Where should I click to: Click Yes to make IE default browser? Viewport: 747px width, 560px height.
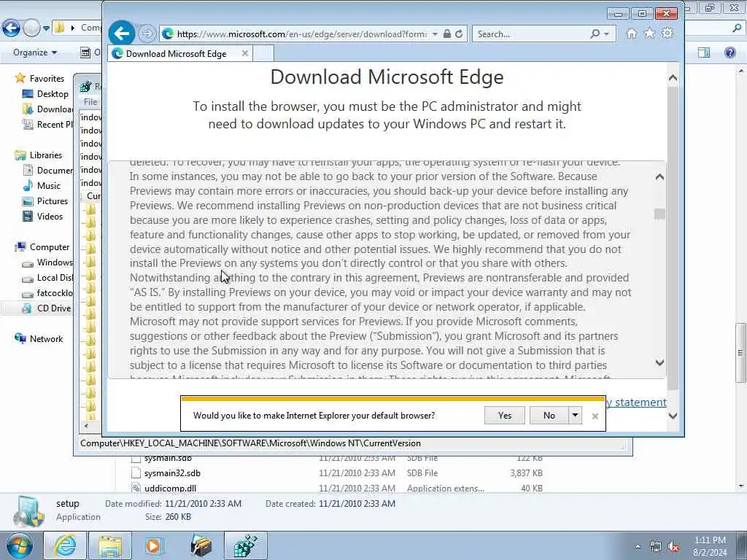click(505, 415)
